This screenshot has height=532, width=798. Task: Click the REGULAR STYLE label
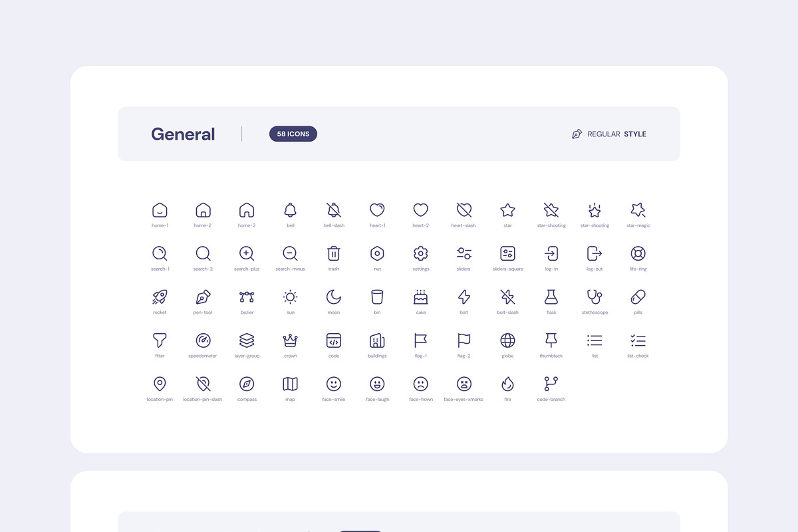point(617,134)
